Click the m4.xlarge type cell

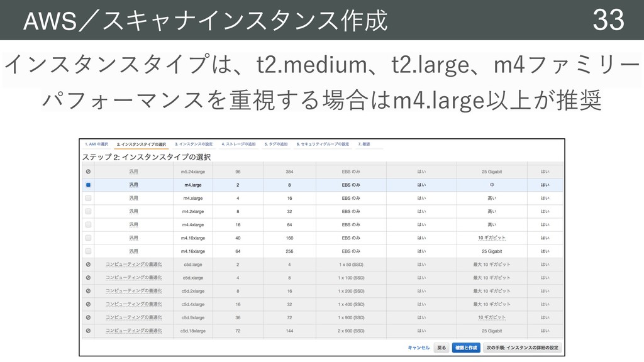click(x=193, y=198)
